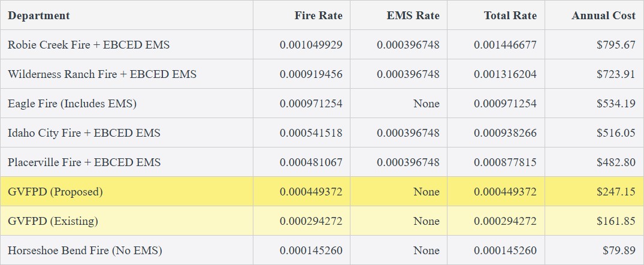Click Placerville Fire + EBCED EMS cell
This screenshot has width=644, height=265.
pyautogui.click(x=84, y=162)
